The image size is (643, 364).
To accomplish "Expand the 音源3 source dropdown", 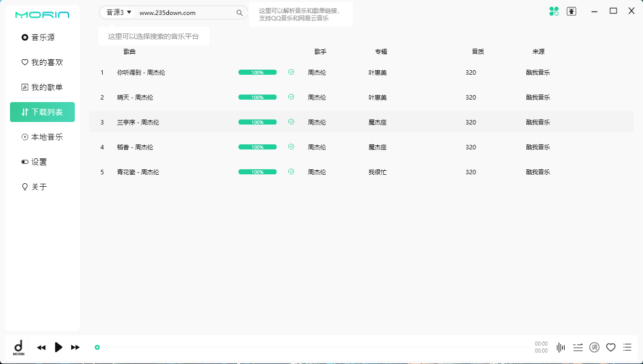I will click(x=119, y=12).
